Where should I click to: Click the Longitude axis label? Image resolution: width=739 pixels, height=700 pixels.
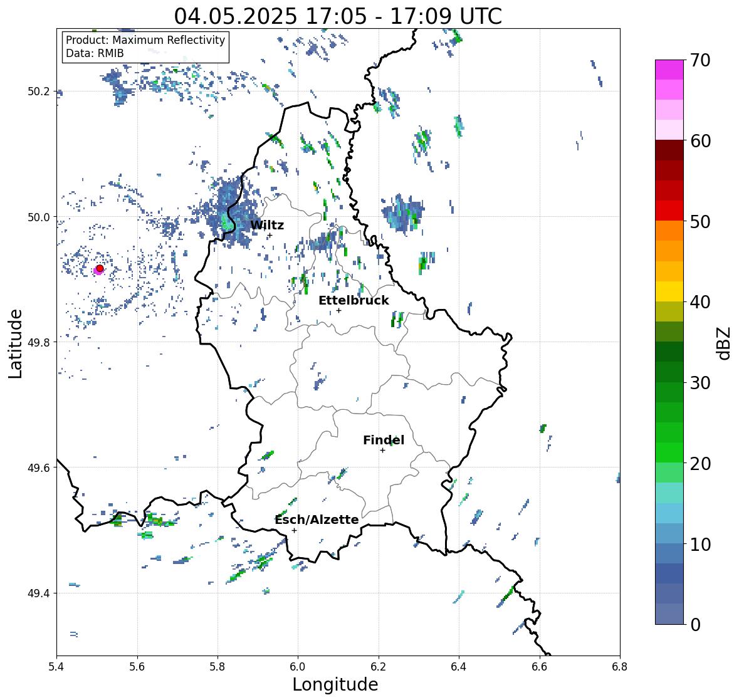point(335,684)
